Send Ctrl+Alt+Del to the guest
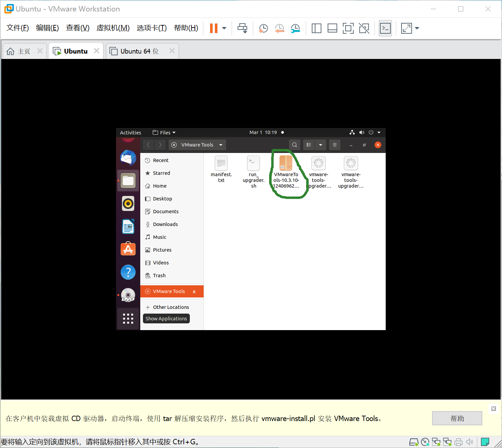The image size is (502, 448). coord(242,28)
